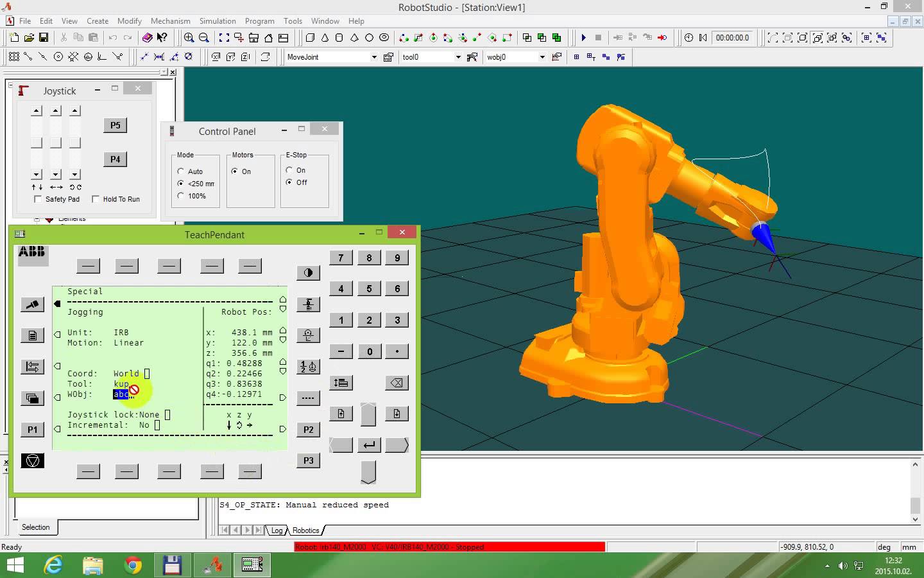Click the TeachPendant delete backspace key
This screenshot has width=924, height=578.
pos(397,383)
